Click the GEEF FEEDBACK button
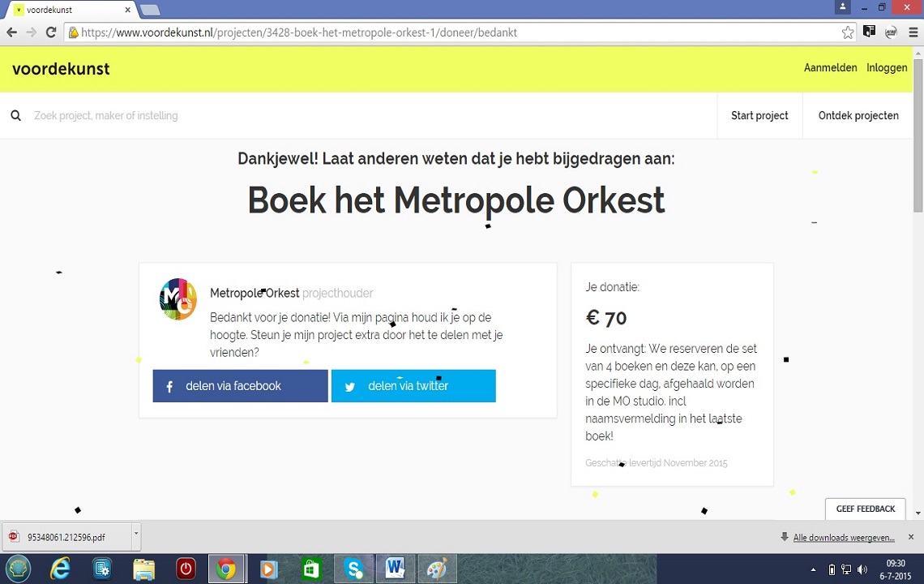 (865, 509)
